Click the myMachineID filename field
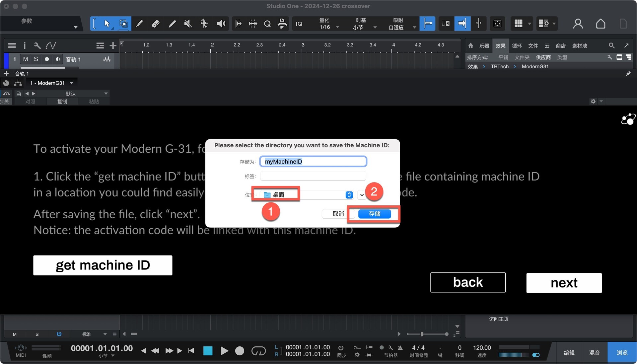 point(313,162)
